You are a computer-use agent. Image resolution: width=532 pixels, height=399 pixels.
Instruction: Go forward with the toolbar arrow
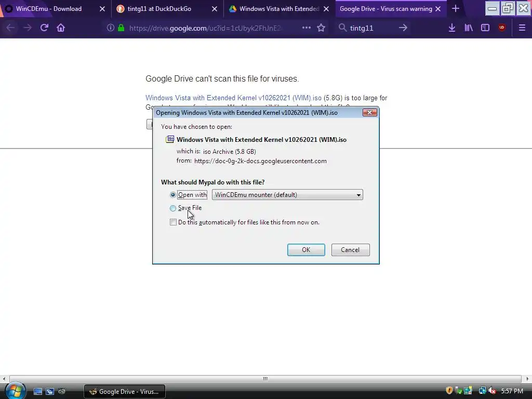pyautogui.click(x=27, y=28)
